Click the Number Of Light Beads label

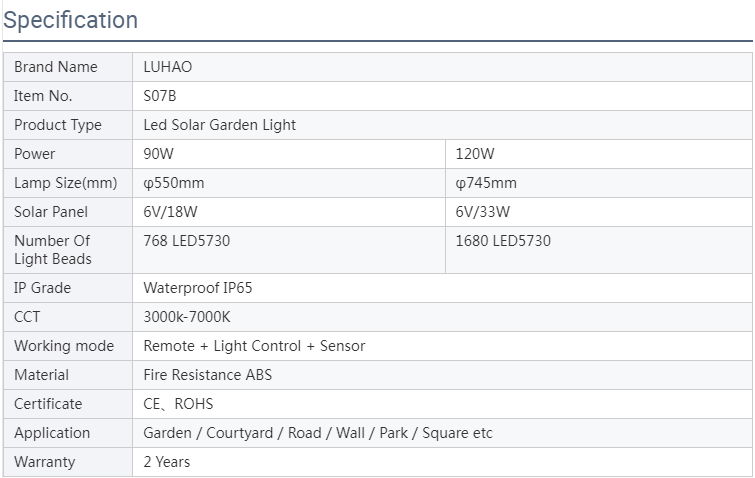pos(53,250)
